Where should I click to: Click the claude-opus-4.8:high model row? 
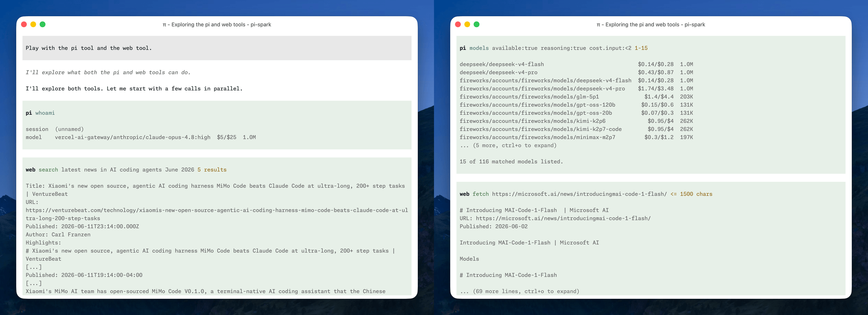[141, 137]
